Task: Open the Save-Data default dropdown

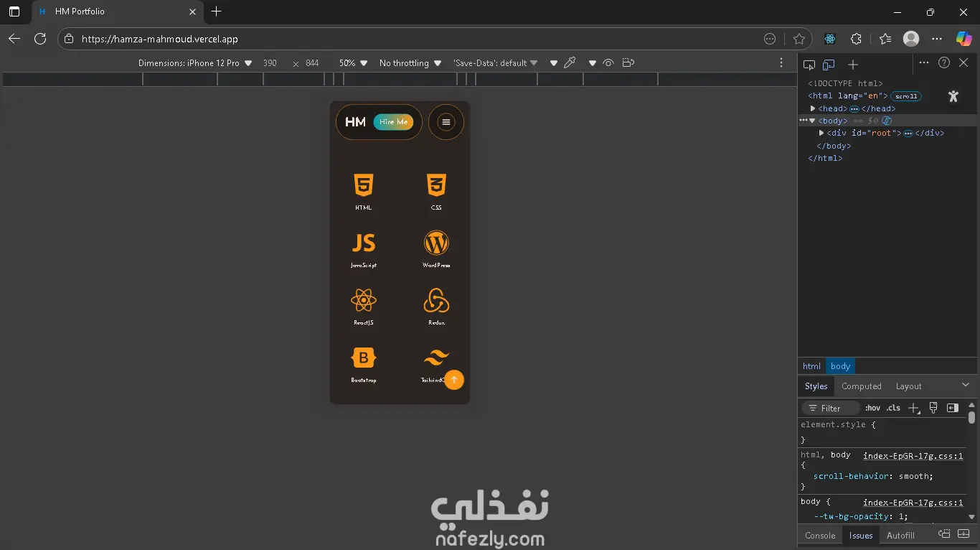Action: pyautogui.click(x=496, y=63)
